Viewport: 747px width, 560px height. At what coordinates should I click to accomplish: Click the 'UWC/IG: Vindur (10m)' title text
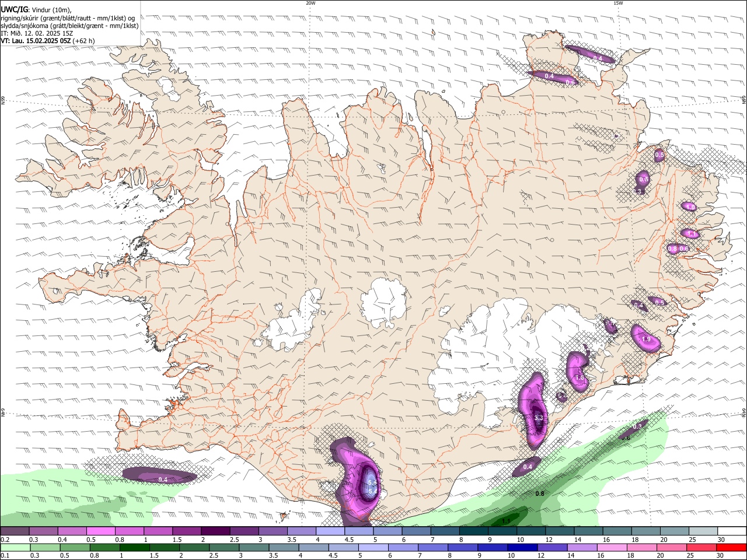tap(36, 9)
